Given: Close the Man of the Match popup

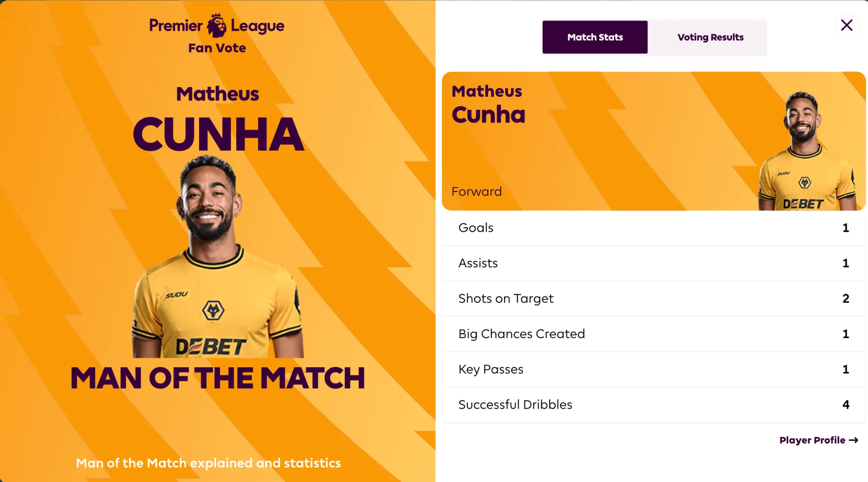Looking at the screenshot, I should pos(846,25).
